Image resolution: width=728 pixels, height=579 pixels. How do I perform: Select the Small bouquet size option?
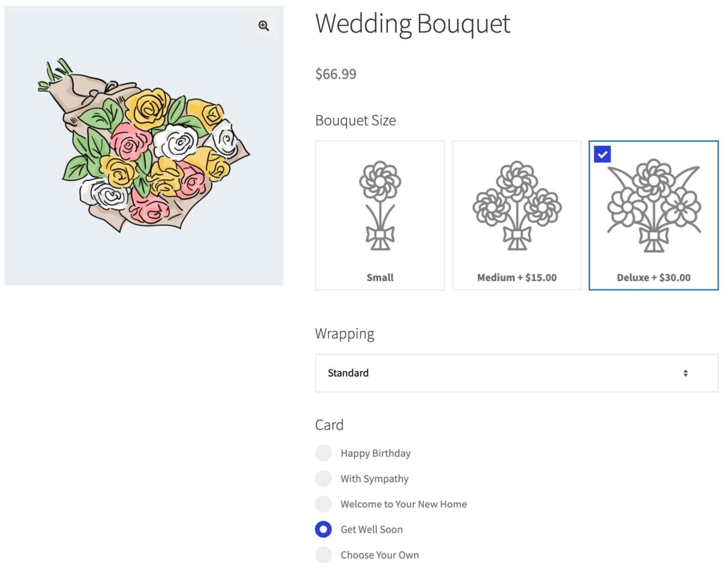click(x=380, y=215)
